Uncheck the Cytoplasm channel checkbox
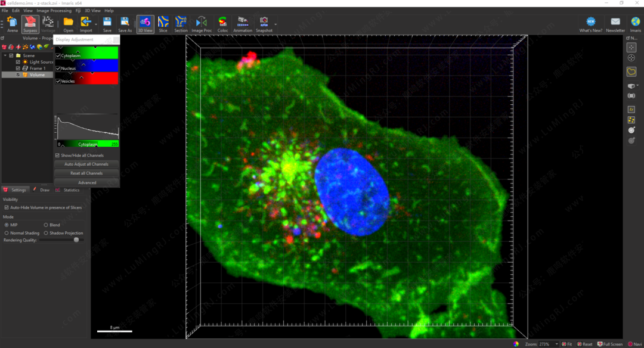644x348 pixels. click(58, 55)
